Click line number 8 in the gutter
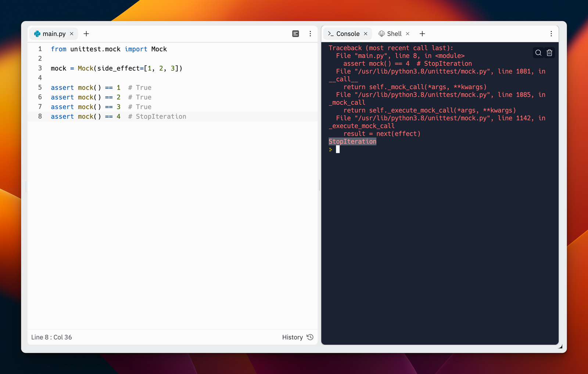 (40, 116)
